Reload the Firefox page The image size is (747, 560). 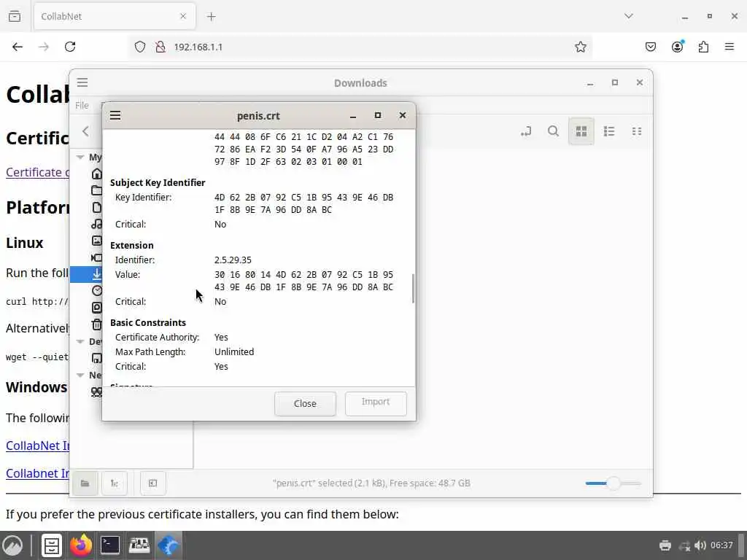[x=70, y=47]
